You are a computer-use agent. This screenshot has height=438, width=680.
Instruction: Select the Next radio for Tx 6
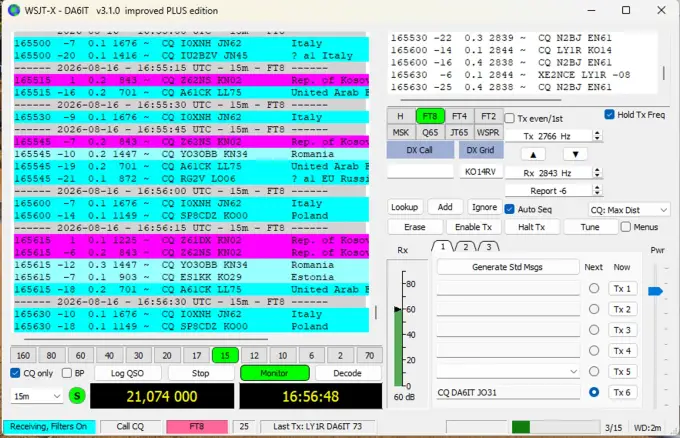tap(594, 392)
